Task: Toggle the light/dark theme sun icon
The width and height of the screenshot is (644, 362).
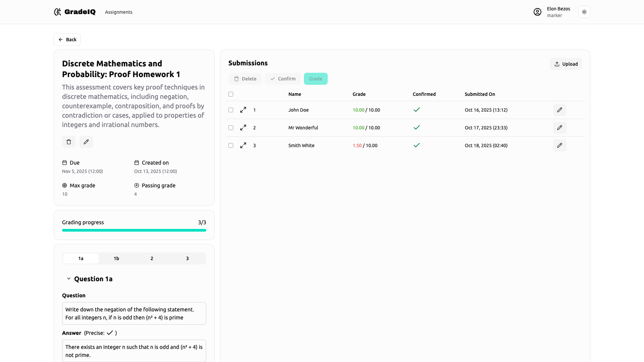Action: [584, 12]
